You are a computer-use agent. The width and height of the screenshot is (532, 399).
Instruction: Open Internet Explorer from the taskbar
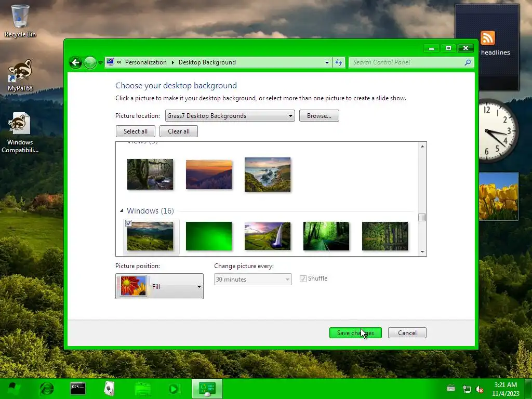coord(46,389)
